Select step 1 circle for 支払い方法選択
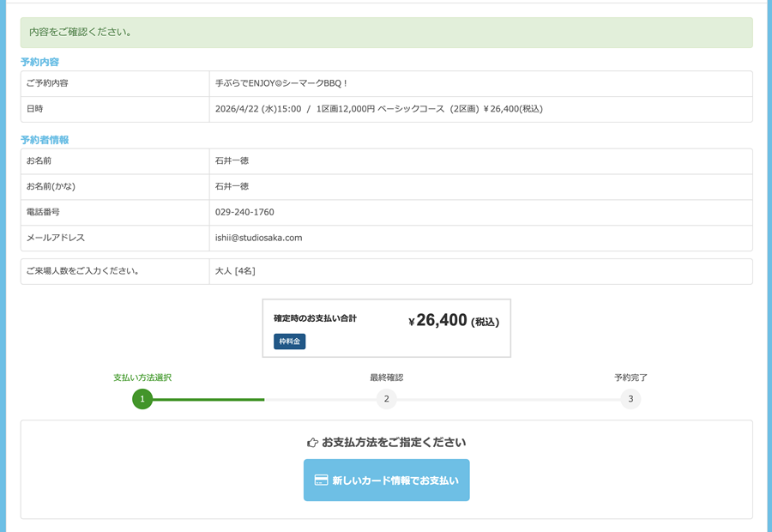Screen dimensions: 772x532 click(142, 399)
